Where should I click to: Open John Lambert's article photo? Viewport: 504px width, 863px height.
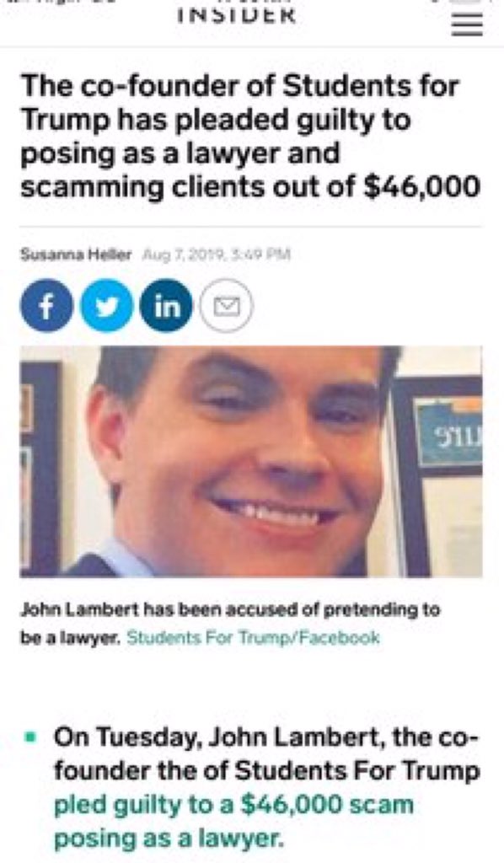pyautogui.click(x=251, y=461)
